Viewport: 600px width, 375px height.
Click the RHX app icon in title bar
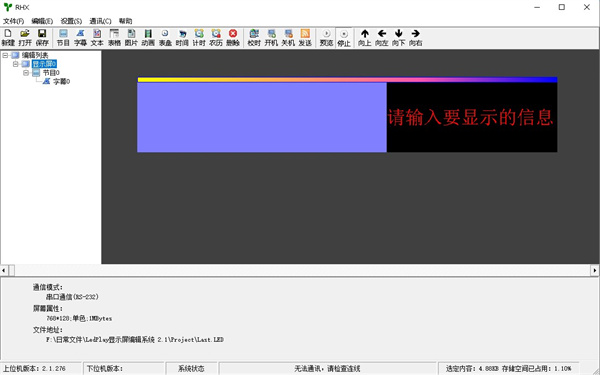coord(8,7)
